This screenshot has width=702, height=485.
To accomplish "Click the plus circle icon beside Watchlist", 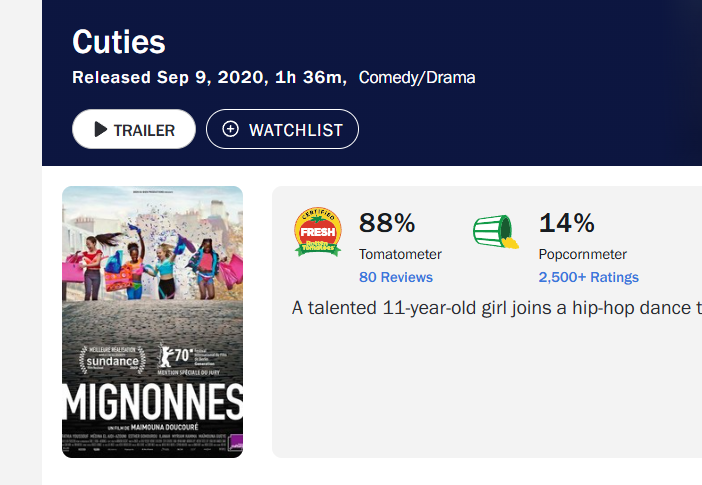I will [231, 130].
